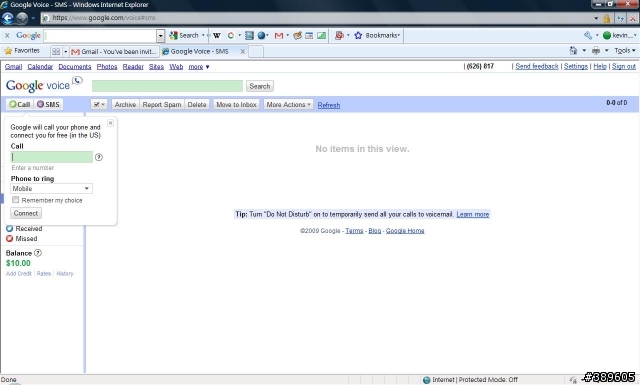Click the calendar-style toolbar icon beside palette
Viewport: 640px width, 385px height.
coord(309,36)
